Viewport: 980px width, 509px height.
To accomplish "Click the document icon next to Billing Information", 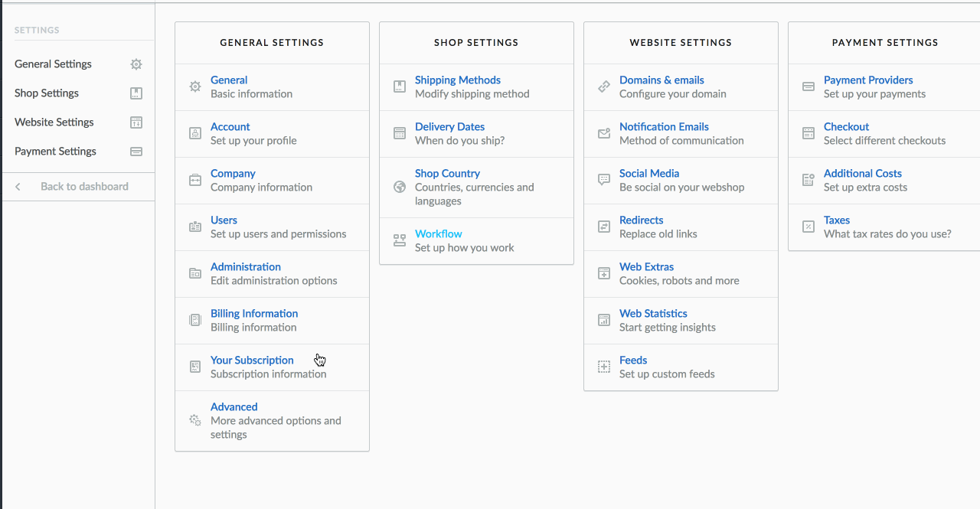I will pyautogui.click(x=195, y=320).
